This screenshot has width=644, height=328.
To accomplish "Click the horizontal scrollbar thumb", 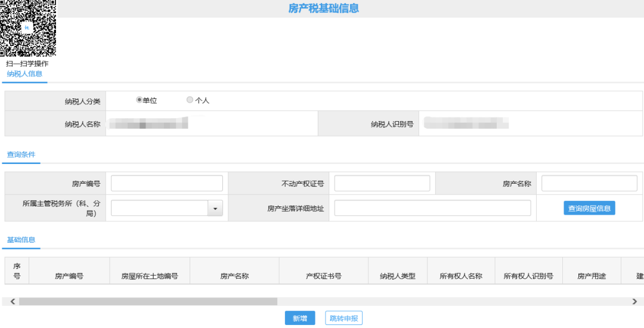I will (148, 302).
